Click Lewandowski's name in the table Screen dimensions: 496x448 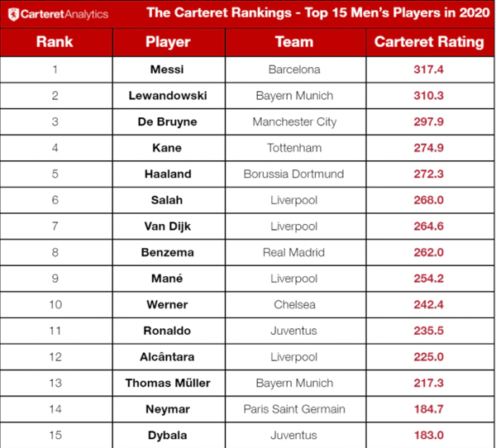(x=168, y=96)
